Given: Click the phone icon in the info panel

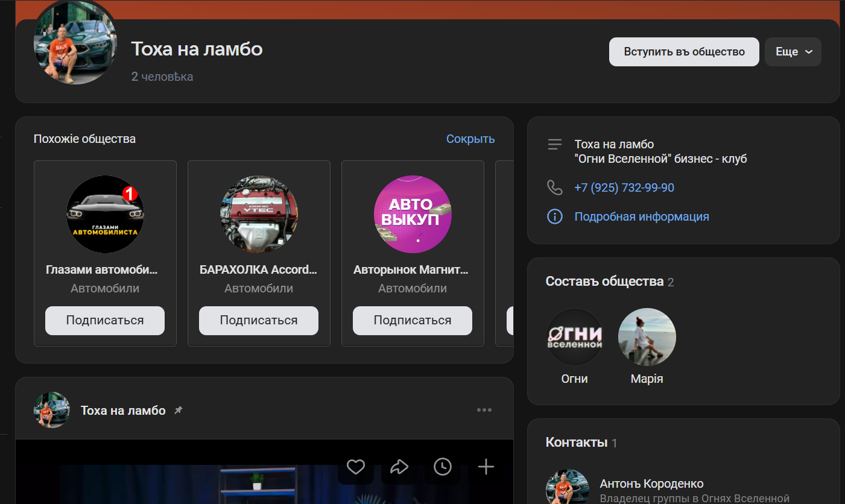Looking at the screenshot, I should (x=554, y=187).
